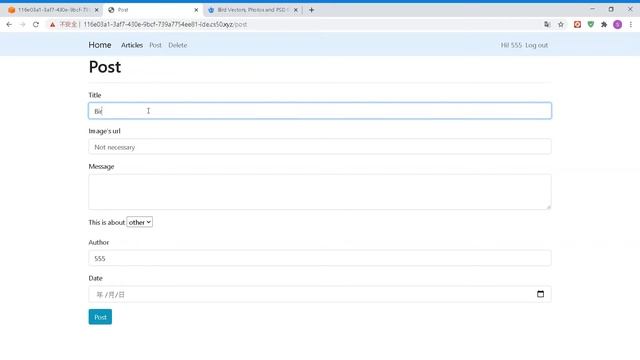
Task: Minimize the browser window
Action: point(592,9)
